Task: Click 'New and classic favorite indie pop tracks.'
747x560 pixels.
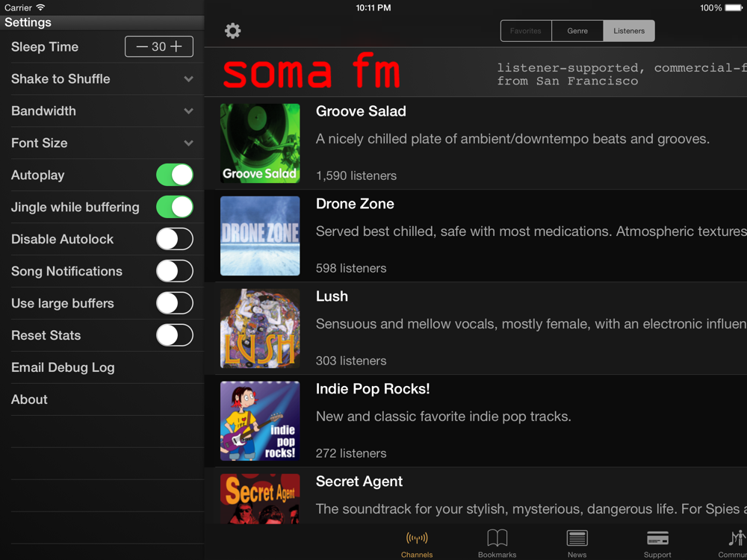Action: pyautogui.click(x=444, y=417)
